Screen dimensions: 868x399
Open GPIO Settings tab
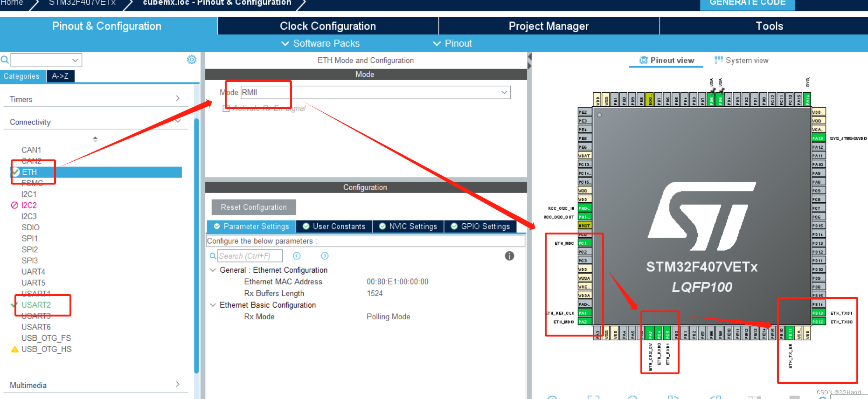tap(480, 226)
